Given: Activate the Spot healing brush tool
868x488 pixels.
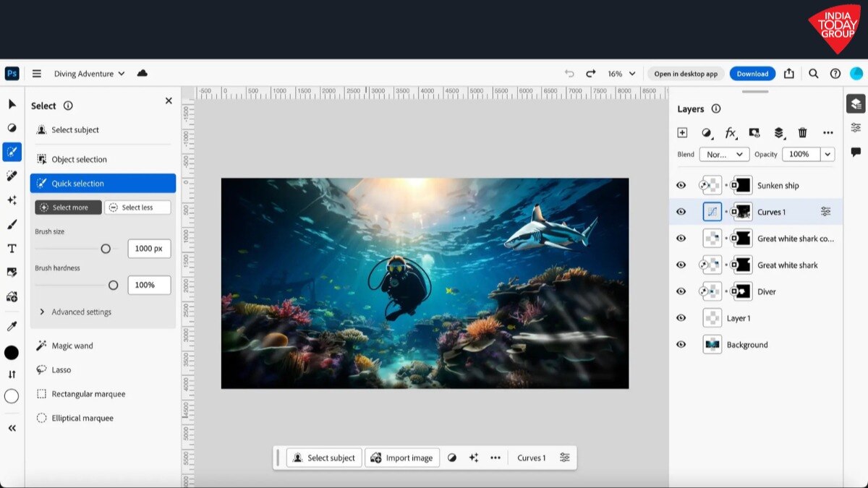Looking at the screenshot, I should tap(12, 176).
